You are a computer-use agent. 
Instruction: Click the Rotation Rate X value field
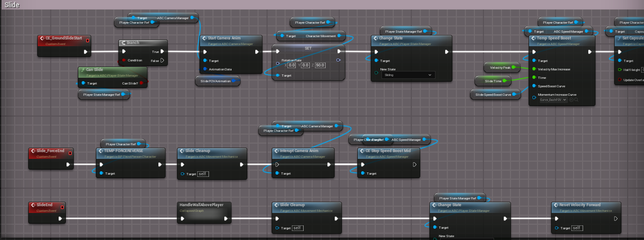coord(291,65)
